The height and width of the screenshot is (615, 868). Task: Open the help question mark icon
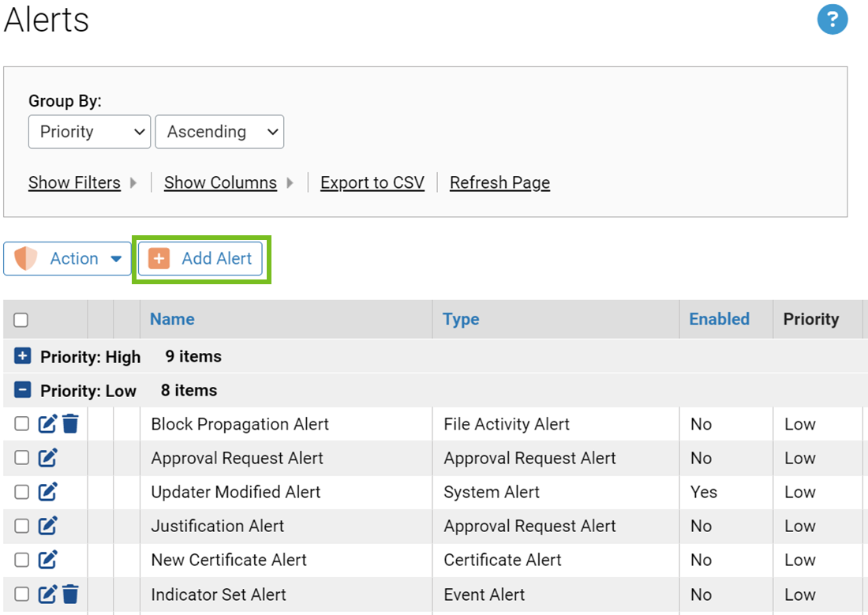pos(832,20)
